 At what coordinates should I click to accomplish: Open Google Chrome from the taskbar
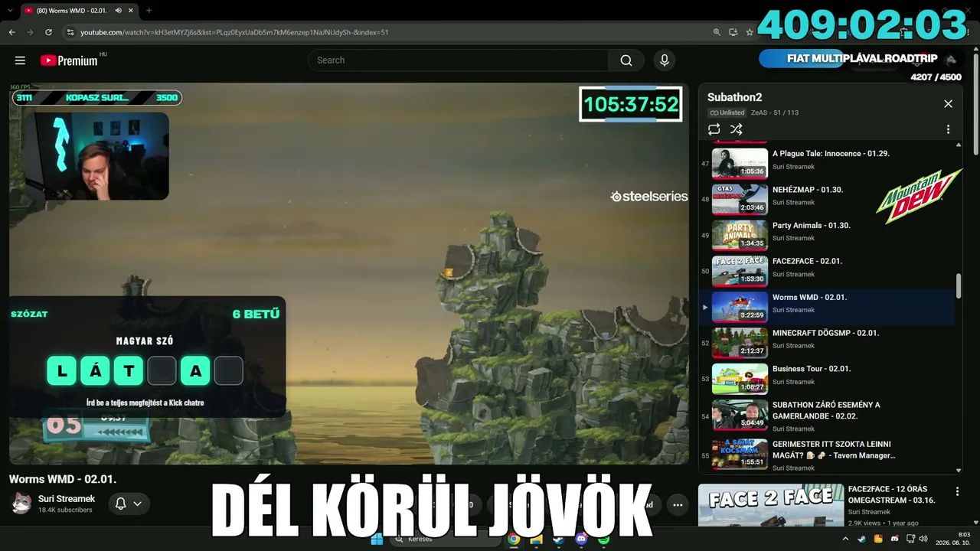click(514, 540)
